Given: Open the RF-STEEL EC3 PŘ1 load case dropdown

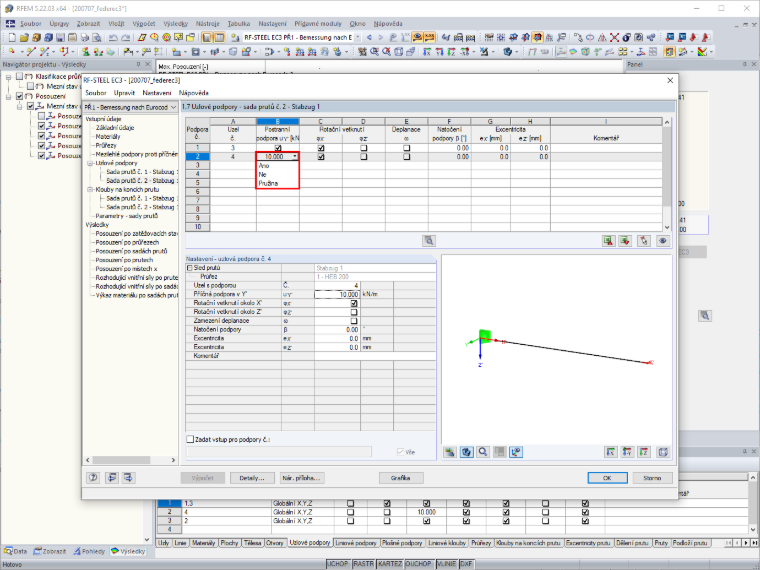Looking at the screenshot, I should 358,37.
